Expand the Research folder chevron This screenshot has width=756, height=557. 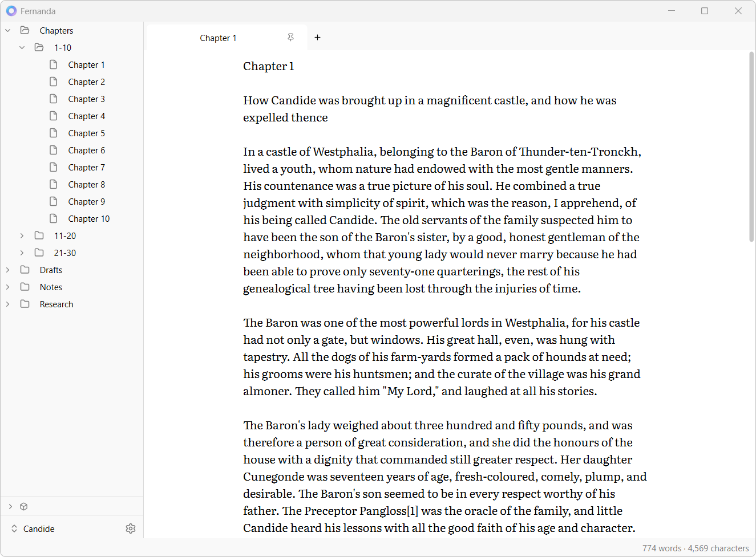[x=8, y=304]
